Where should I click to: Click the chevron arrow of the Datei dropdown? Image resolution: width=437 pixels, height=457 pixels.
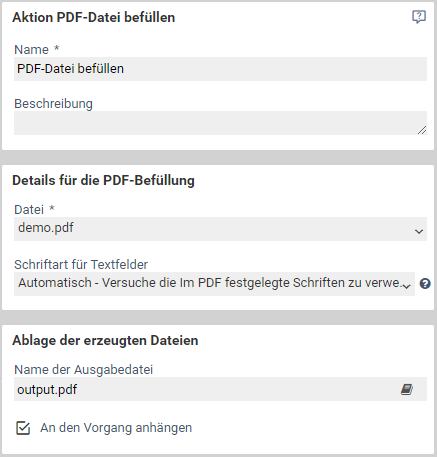click(x=419, y=231)
